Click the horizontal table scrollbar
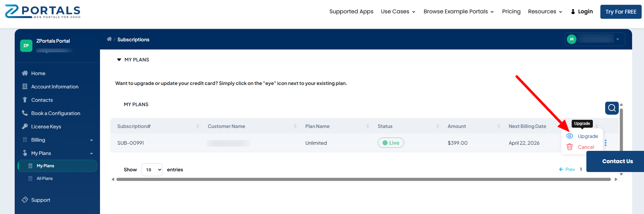 tap(363, 179)
